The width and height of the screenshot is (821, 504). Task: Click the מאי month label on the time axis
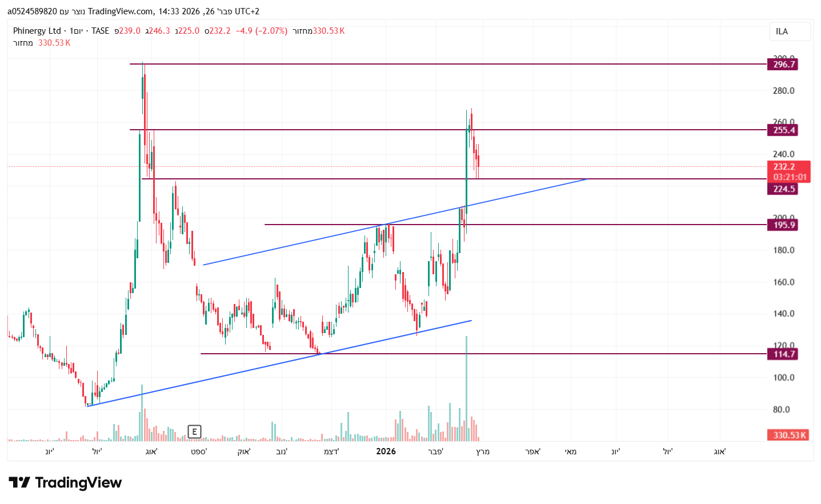click(571, 451)
